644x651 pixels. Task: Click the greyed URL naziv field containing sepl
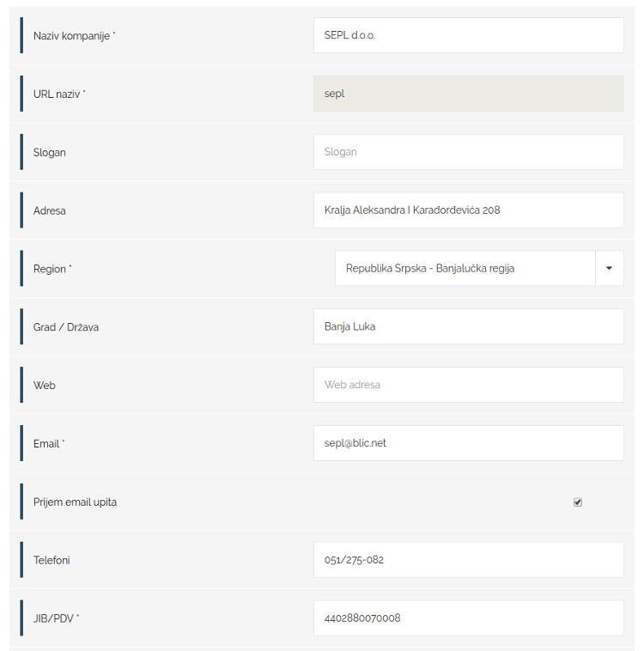[468, 94]
